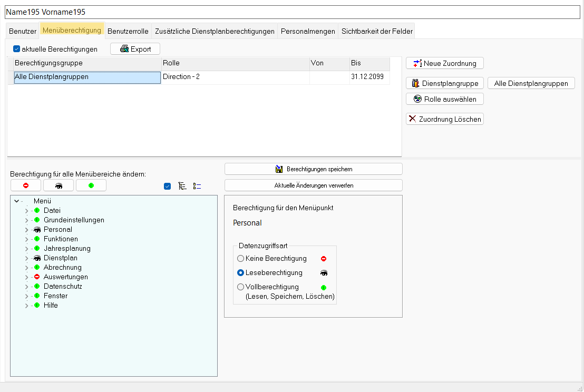The width and height of the screenshot is (584, 392).
Task: Toggle the blue checkbox above the menu tree
Action: click(x=168, y=186)
